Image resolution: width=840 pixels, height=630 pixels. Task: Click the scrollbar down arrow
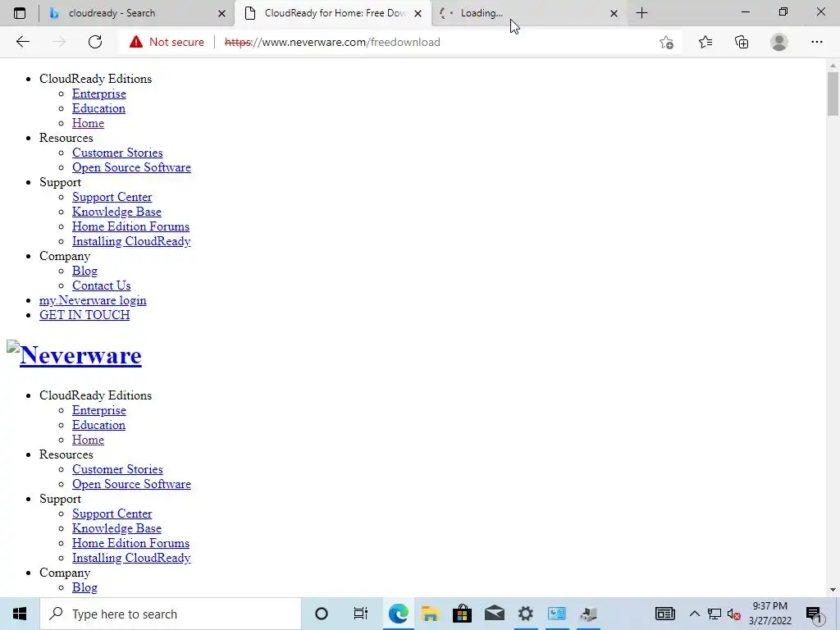[x=833, y=591]
